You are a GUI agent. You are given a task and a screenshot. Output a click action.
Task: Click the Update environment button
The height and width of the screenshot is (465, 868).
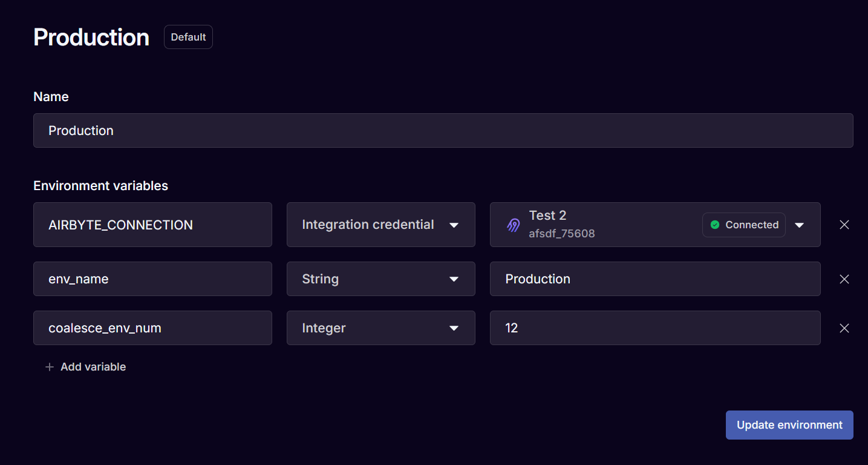point(789,424)
